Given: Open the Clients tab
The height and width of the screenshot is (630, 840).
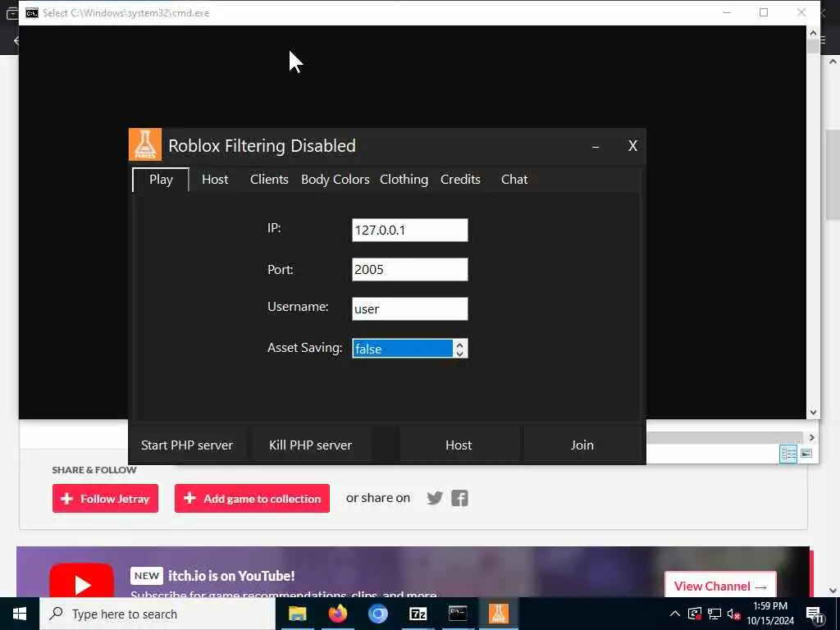Looking at the screenshot, I should coord(269,180).
